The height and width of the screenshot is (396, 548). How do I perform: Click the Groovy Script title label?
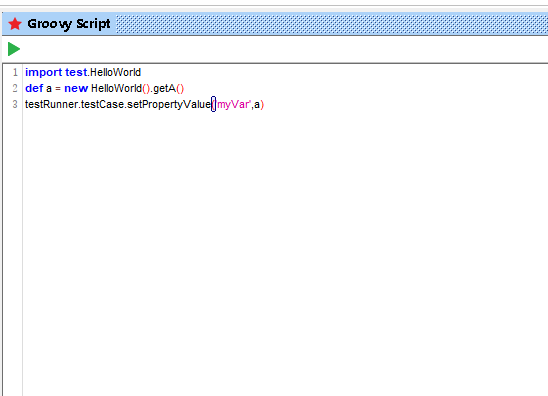click(x=69, y=24)
